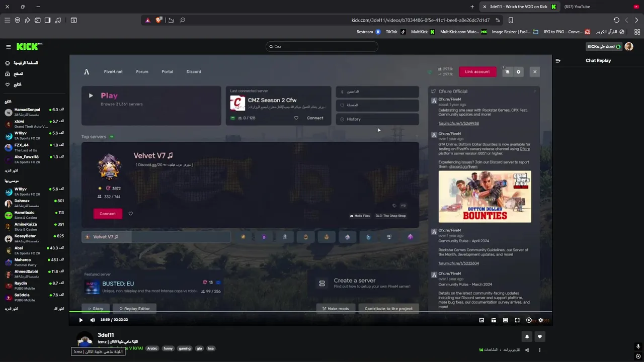Open the site settings icon next to the URL

(x=498, y=20)
